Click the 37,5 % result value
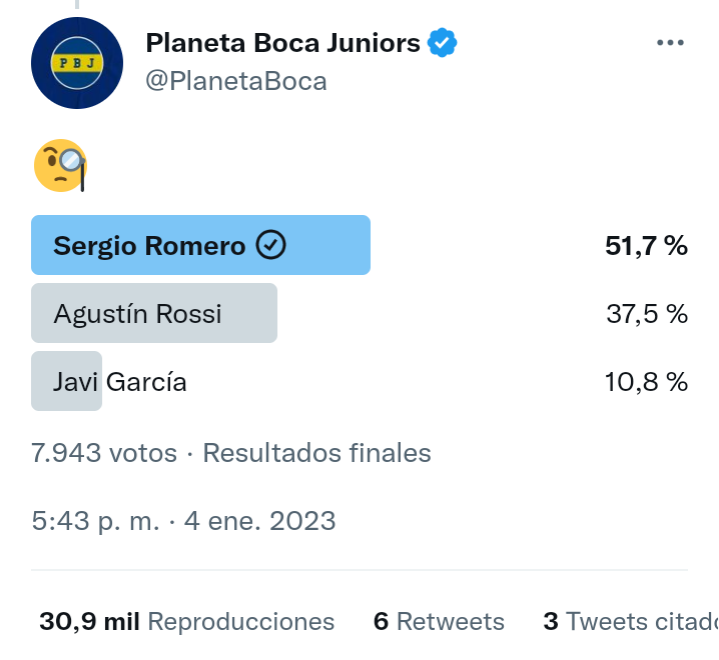This screenshot has height=660, width=719. tap(647, 314)
